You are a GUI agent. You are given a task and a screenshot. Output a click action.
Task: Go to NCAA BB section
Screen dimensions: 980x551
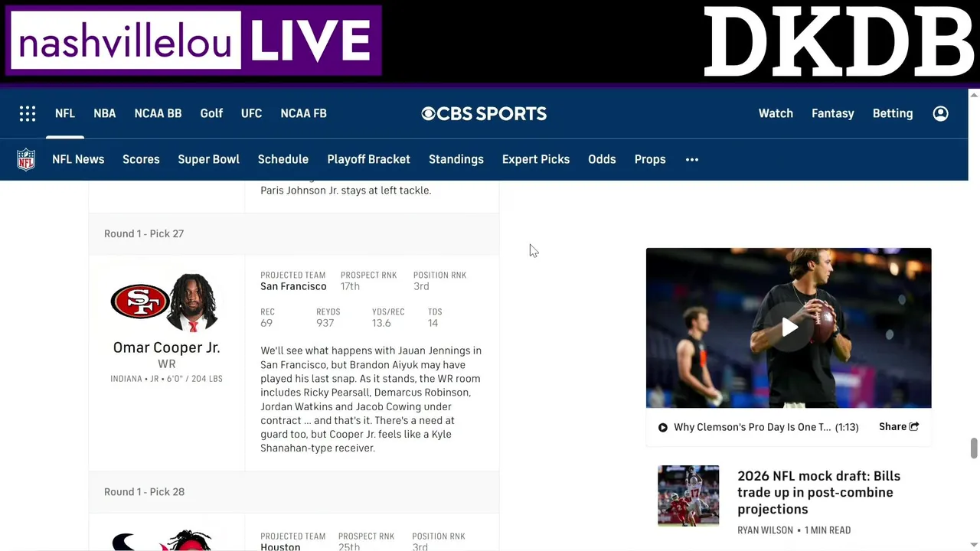coord(158,113)
